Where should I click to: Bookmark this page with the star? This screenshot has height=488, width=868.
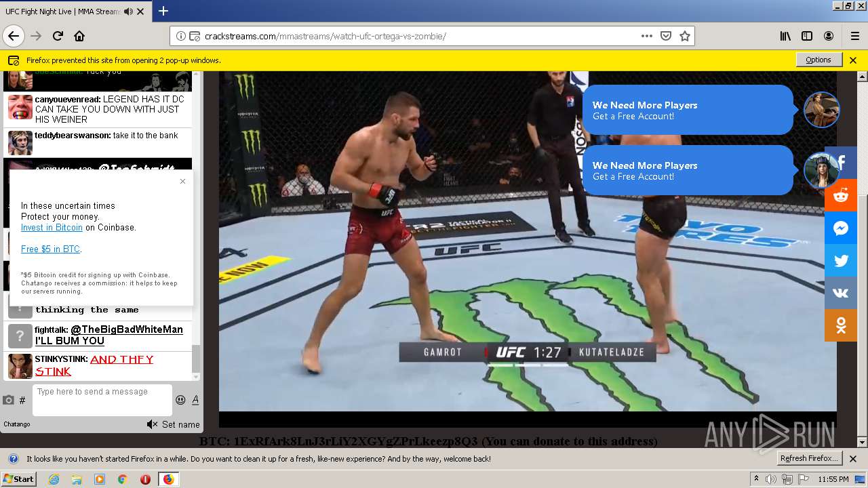pyautogui.click(x=685, y=36)
